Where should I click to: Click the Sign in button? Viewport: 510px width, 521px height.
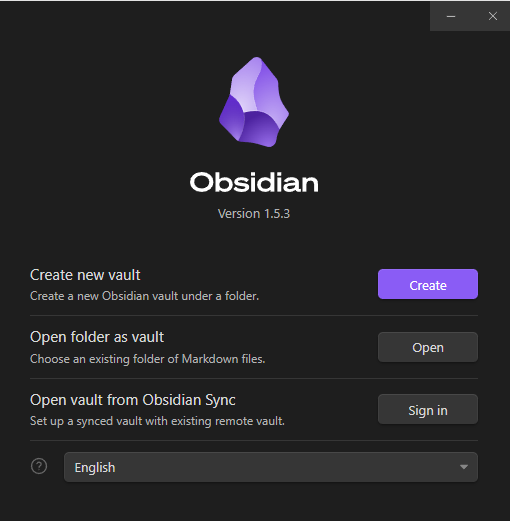point(428,410)
